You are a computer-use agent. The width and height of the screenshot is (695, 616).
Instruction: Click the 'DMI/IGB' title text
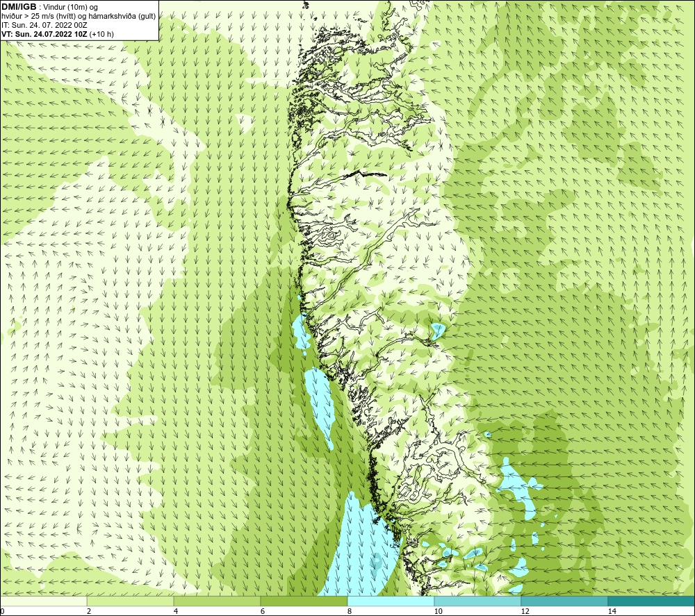pyautogui.click(x=19, y=7)
